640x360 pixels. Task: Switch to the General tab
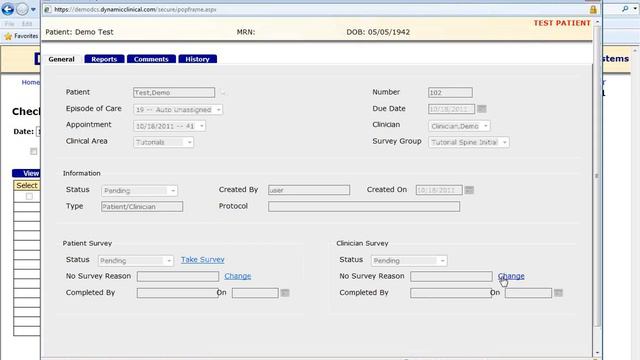coord(61,59)
